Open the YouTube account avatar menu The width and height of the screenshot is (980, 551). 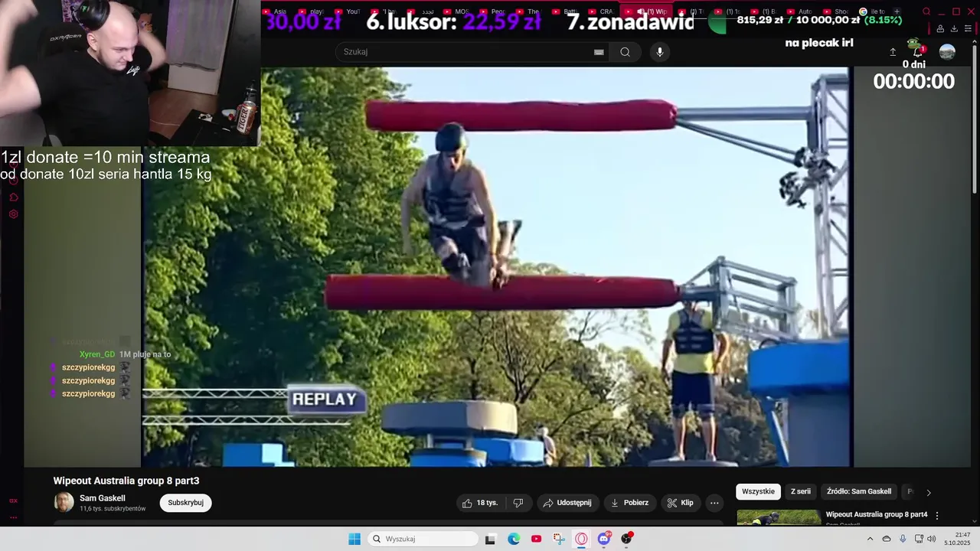point(947,51)
